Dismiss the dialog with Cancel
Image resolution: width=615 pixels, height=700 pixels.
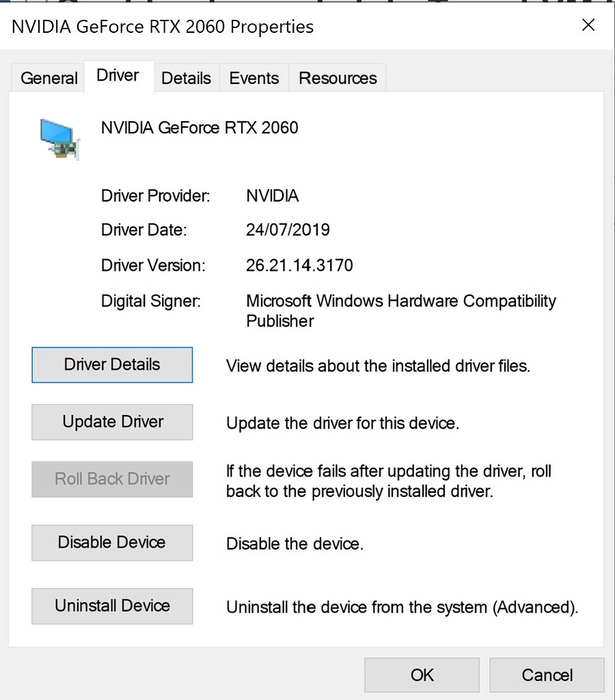547,675
